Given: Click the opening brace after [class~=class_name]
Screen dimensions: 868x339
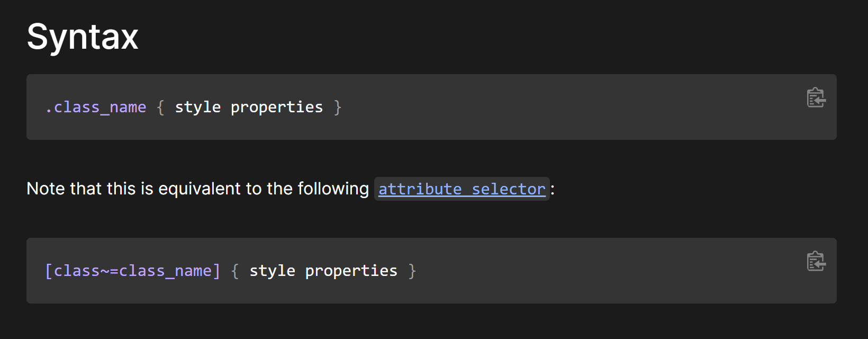Looking at the screenshot, I should [x=236, y=271].
